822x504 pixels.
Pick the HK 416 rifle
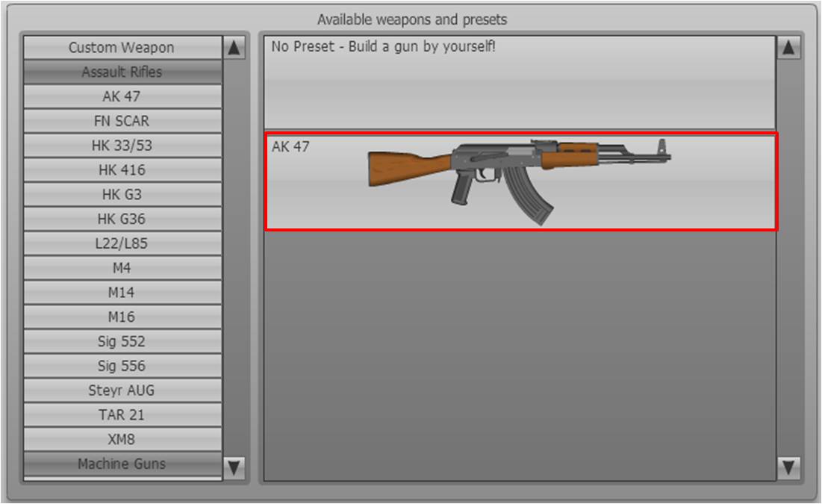coord(122,170)
